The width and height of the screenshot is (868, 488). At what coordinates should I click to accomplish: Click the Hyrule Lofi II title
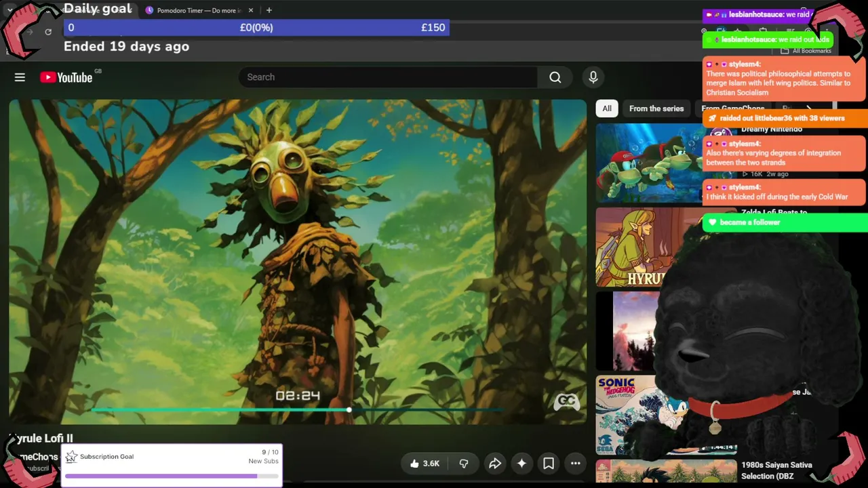[x=41, y=439]
